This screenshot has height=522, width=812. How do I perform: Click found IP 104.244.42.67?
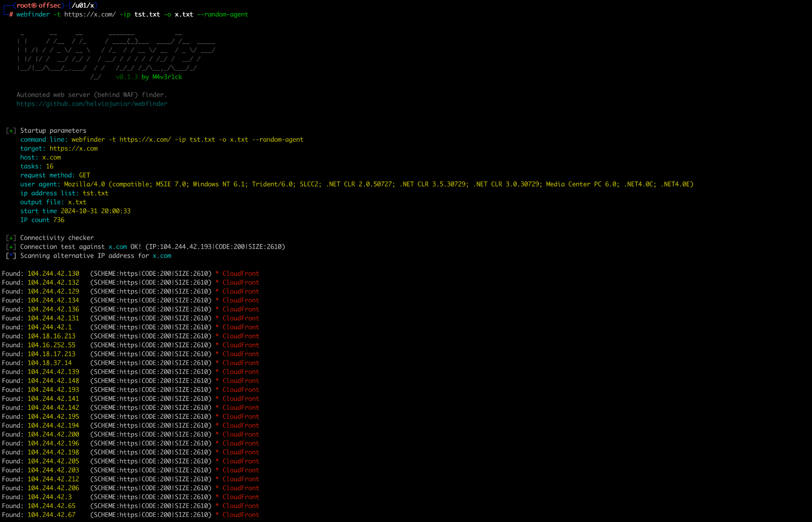(51, 515)
